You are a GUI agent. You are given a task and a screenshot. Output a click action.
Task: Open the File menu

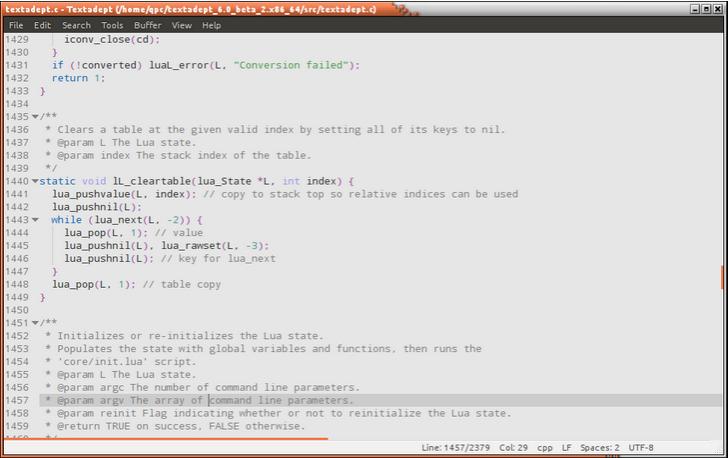tap(16, 25)
